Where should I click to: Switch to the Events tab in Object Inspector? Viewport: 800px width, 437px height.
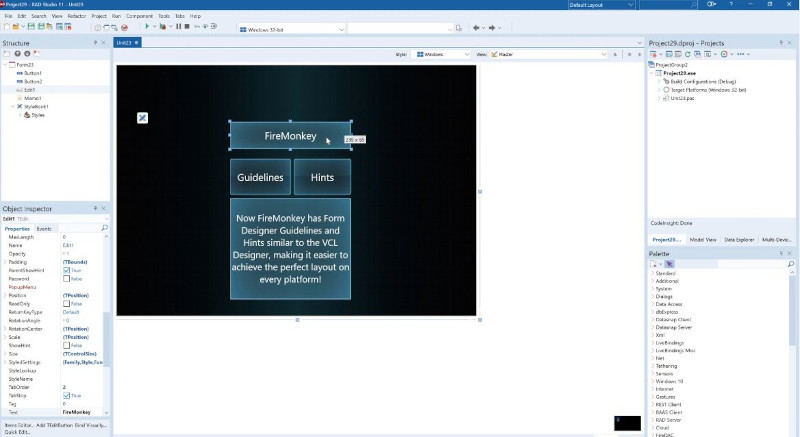pyautogui.click(x=44, y=229)
